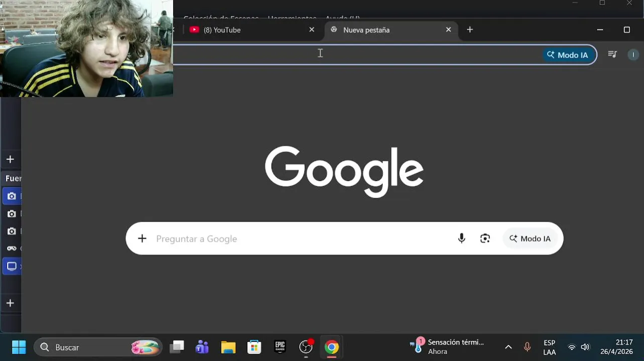Add a source with plus below sources list

10,303
